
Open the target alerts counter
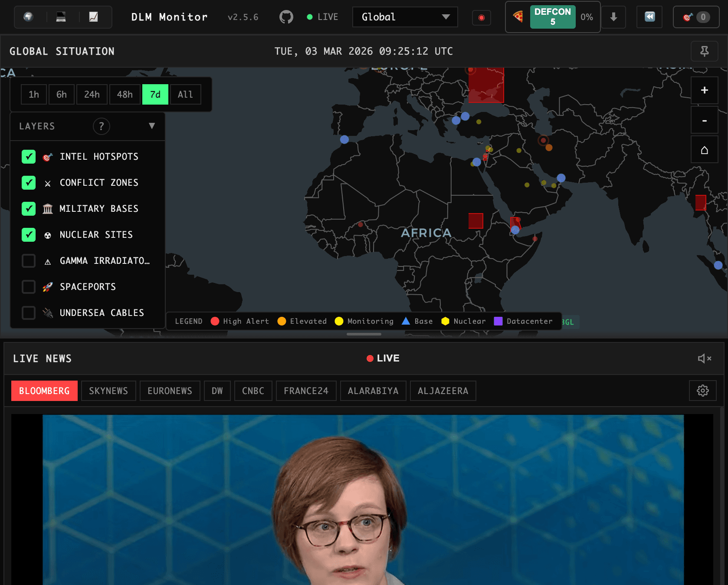click(x=696, y=17)
